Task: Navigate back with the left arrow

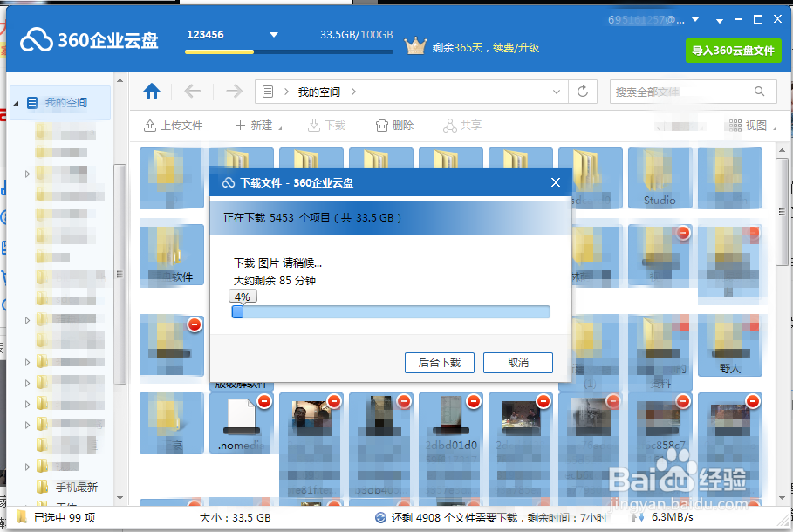Action: point(192,92)
